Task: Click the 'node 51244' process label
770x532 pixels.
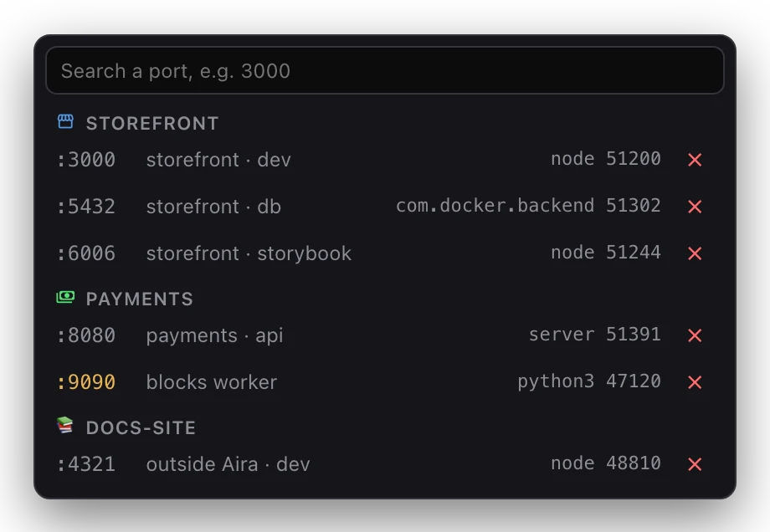Action: tap(605, 253)
